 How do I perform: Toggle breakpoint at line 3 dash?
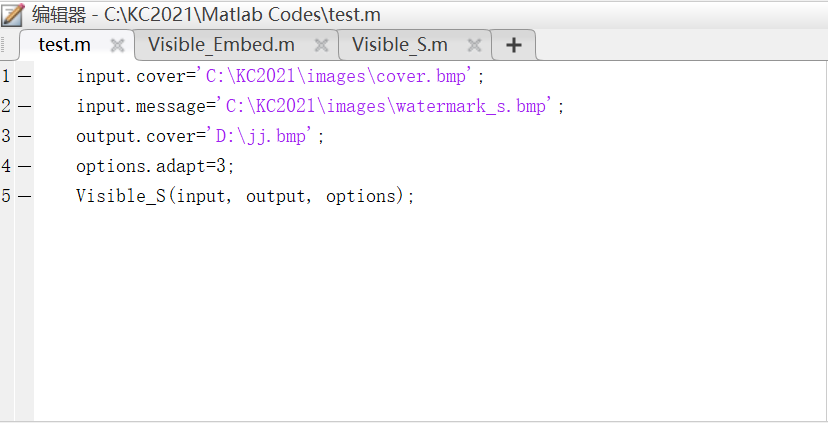pyautogui.click(x=23, y=136)
